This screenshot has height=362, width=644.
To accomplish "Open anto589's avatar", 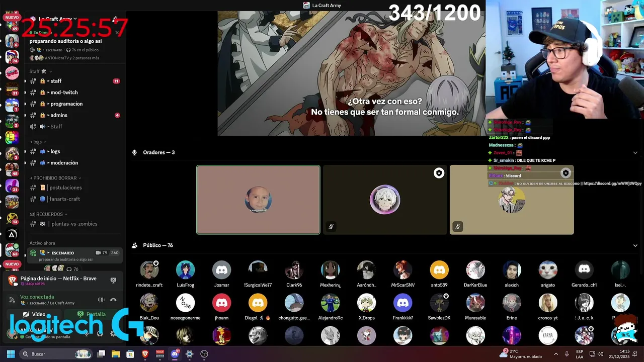I will point(439,270).
